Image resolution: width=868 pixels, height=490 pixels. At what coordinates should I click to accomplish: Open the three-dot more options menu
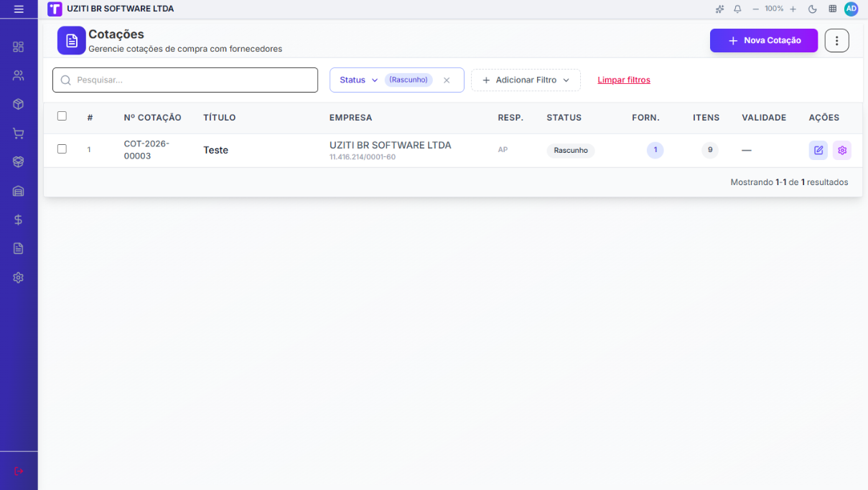pyautogui.click(x=837, y=41)
